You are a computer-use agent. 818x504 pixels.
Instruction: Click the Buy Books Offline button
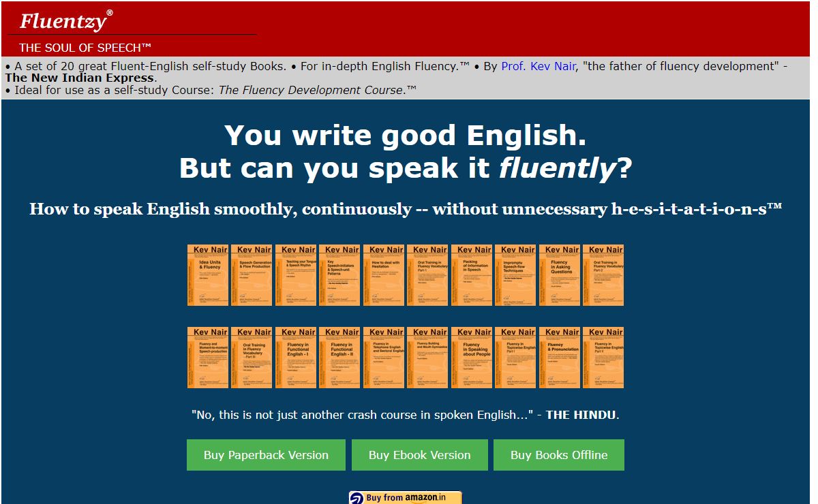coord(559,455)
